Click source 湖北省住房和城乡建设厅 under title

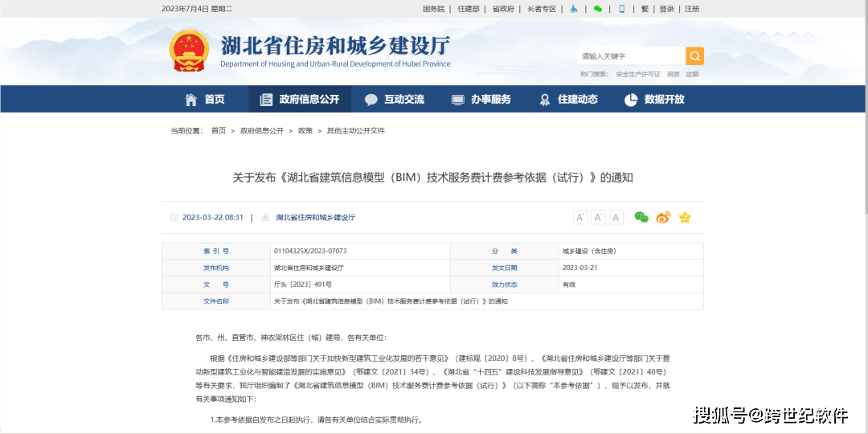(316, 218)
